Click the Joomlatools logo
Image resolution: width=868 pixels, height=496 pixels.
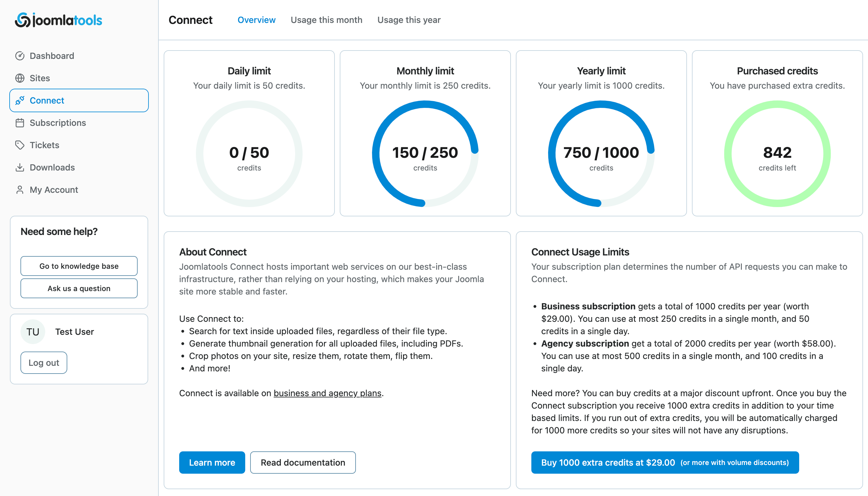tap(58, 20)
